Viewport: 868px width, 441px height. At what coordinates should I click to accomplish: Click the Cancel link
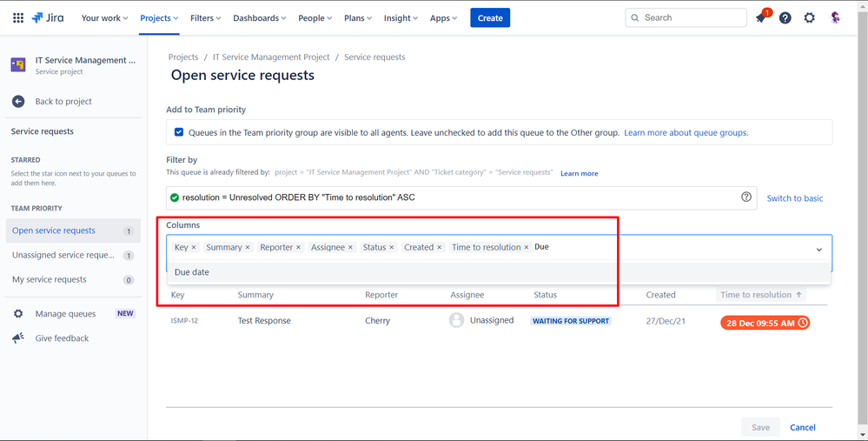point(803,427)
